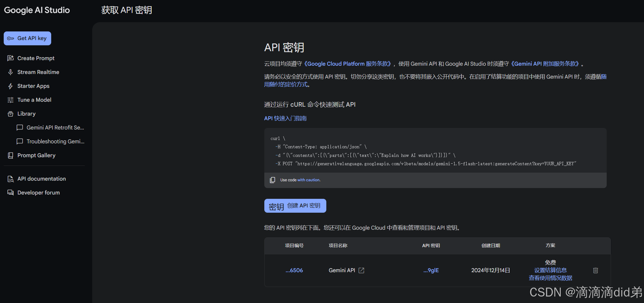The height and width of the screenshot is (303, 644).
Task: Click the Library stack icon
Action: click(x=10, y=114)
